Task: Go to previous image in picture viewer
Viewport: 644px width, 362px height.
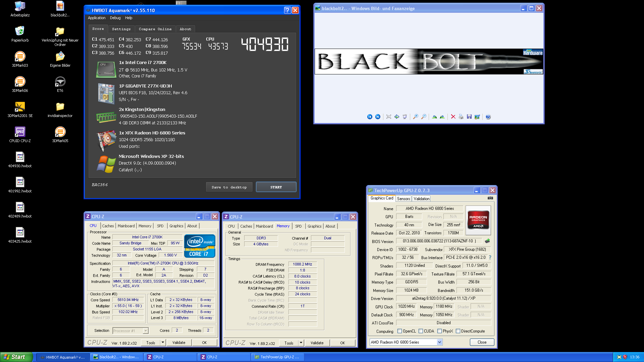Action: [370, 117]
